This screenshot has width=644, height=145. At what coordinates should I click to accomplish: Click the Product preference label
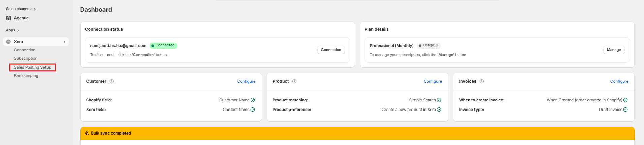coord(292,110)
